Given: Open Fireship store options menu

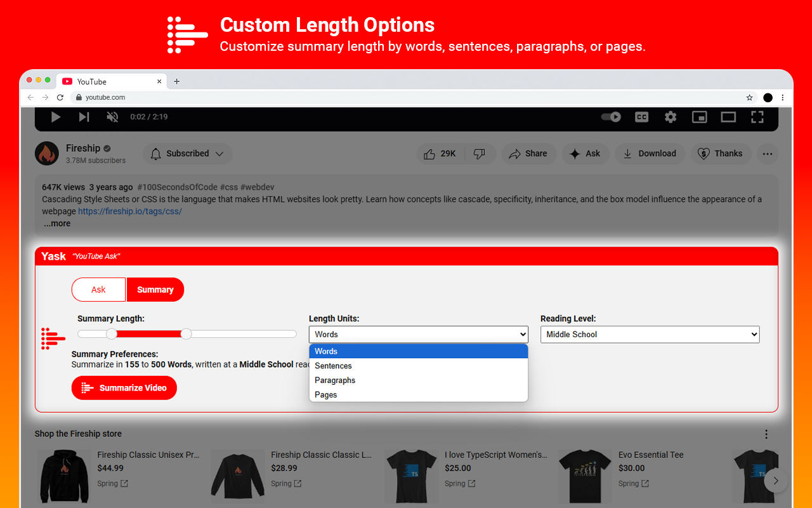Looking at the screenshot, I should coord(766,434).
